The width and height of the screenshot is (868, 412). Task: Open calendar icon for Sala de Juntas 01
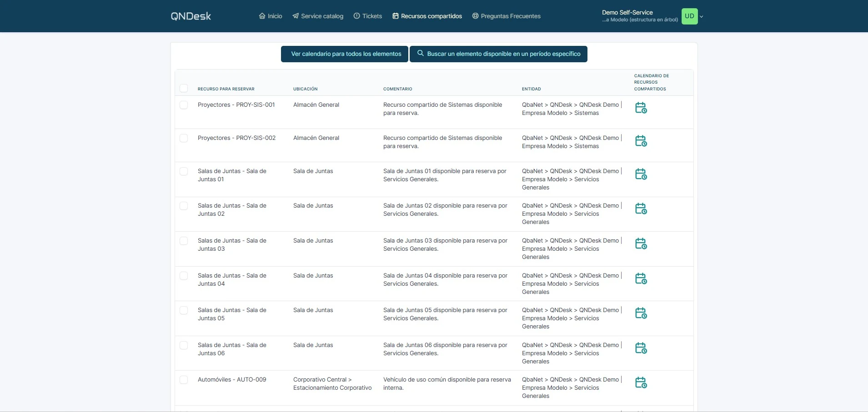tap(641, 174)
